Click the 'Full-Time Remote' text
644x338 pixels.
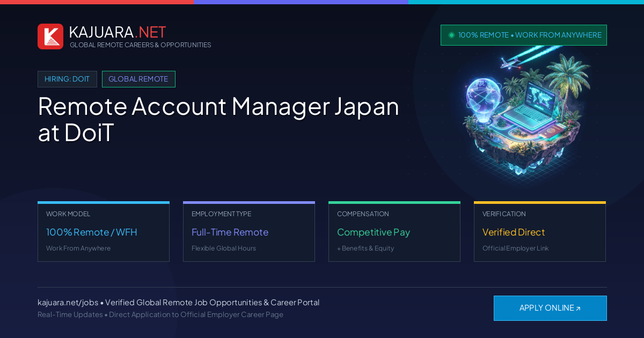coord(230,232)
